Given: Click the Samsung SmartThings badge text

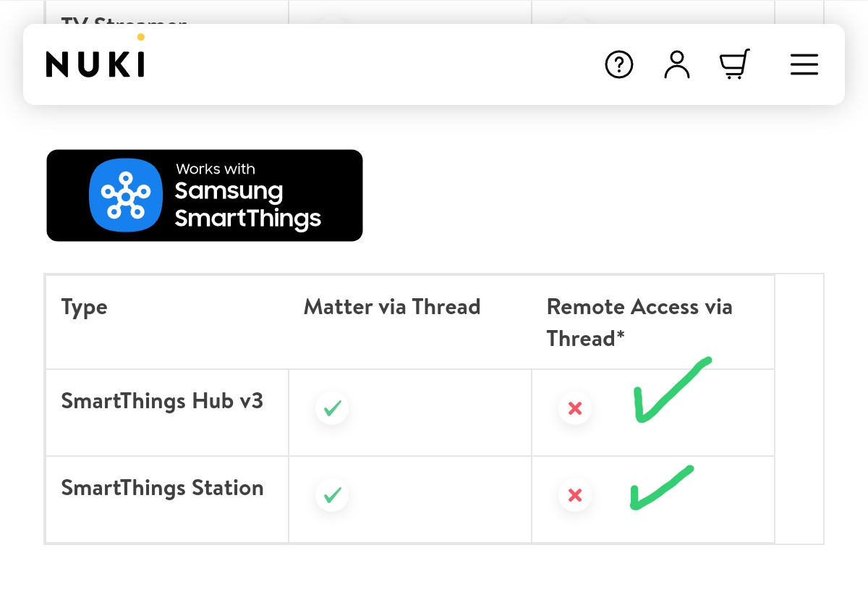Looking at the screenshot, I should pyautogui.click(x=247, y=204).
